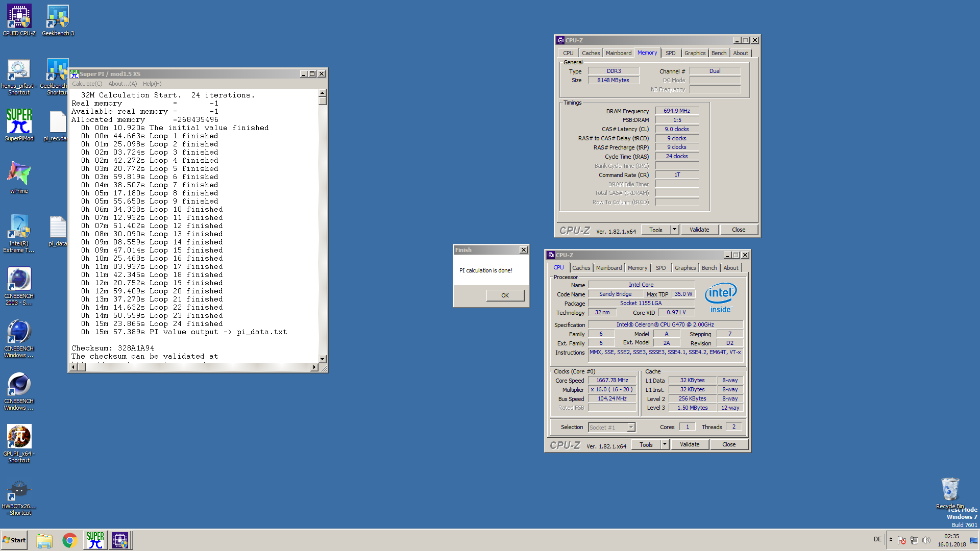Viewport: 980px width, 551px height.
Task: Open the hexus_pifast shortcut icon
Action: tap(19, 77)
